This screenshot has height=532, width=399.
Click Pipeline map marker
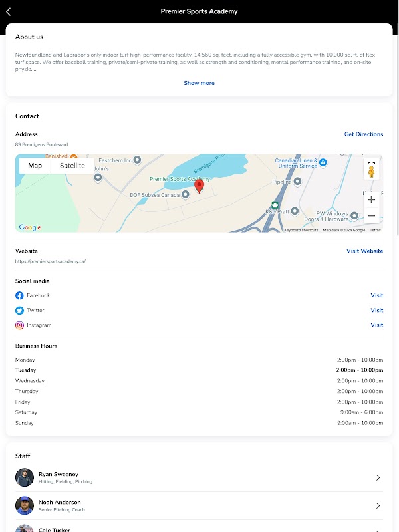click(x=297, y=182)
